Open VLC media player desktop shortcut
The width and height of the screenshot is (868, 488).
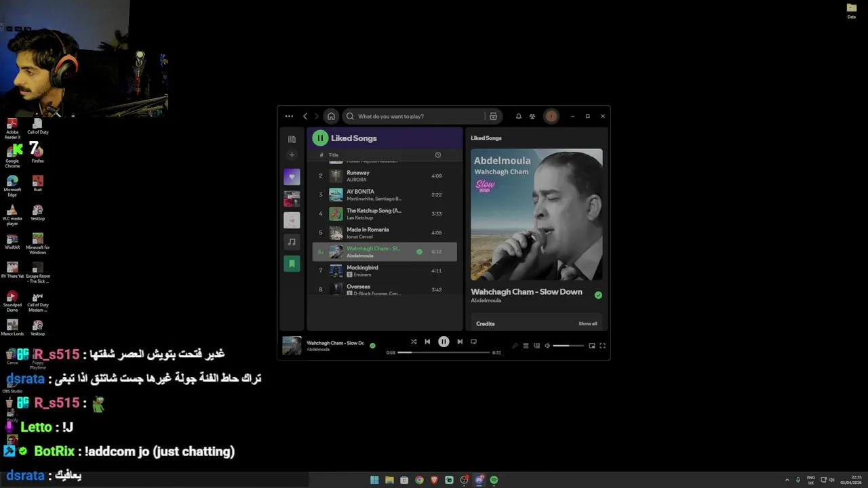point(12,213)
